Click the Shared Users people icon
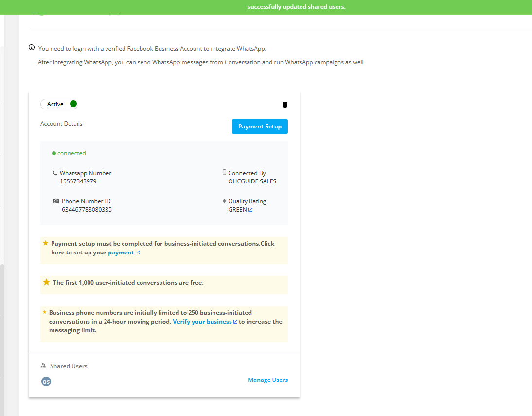 click(x=43, y=366)
